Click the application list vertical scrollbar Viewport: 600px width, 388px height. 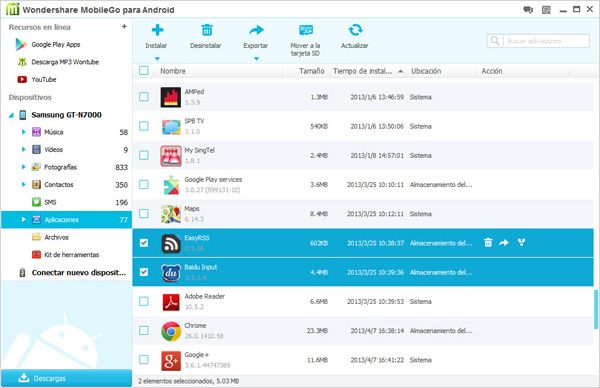click(595, 309)
